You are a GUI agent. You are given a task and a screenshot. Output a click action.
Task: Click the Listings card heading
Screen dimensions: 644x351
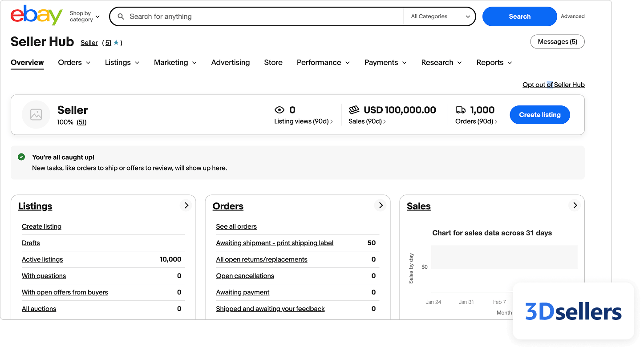pos(35,206)
